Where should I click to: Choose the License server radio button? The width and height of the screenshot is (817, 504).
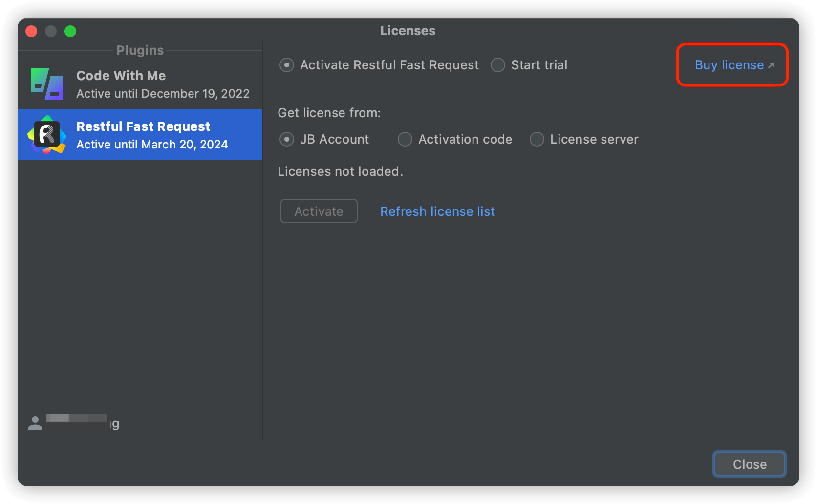[x=537, y=139]
